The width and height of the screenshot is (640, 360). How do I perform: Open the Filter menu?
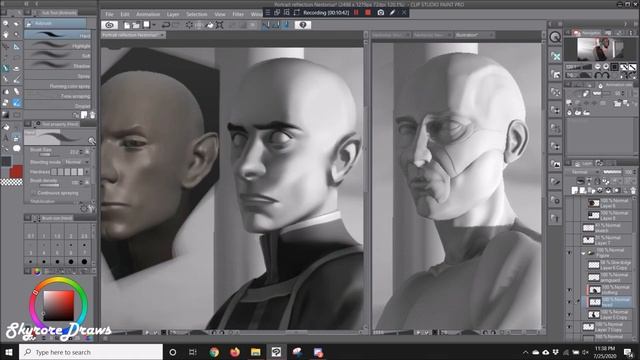point(238,14)
